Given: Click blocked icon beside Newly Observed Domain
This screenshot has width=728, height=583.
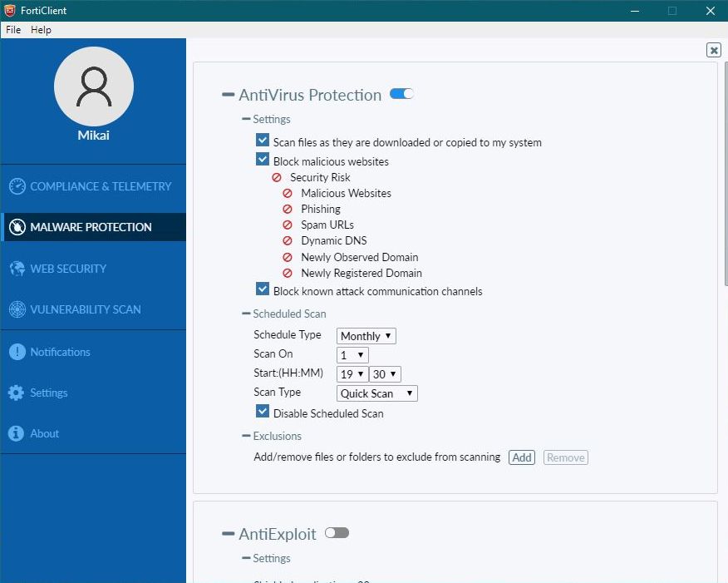Looking at the screenshot, I should pyautogui.click(x=288, y=257).
